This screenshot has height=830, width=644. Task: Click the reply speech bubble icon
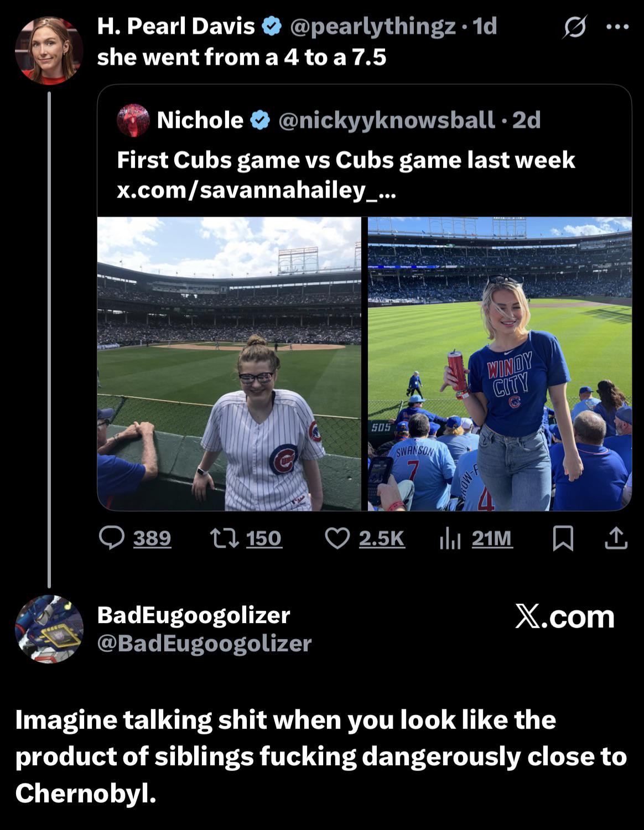pos(111,538)
